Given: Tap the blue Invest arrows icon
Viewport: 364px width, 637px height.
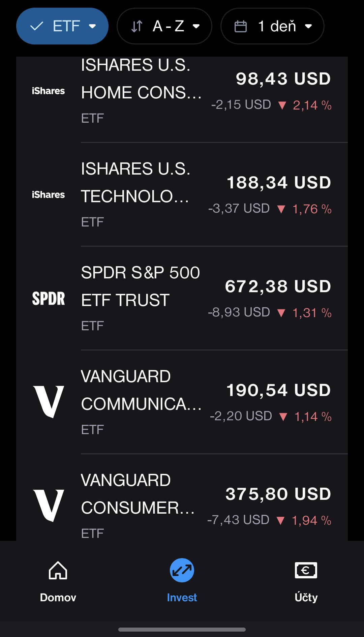Looking at the screenshot, I should click(x=182, y=570).
